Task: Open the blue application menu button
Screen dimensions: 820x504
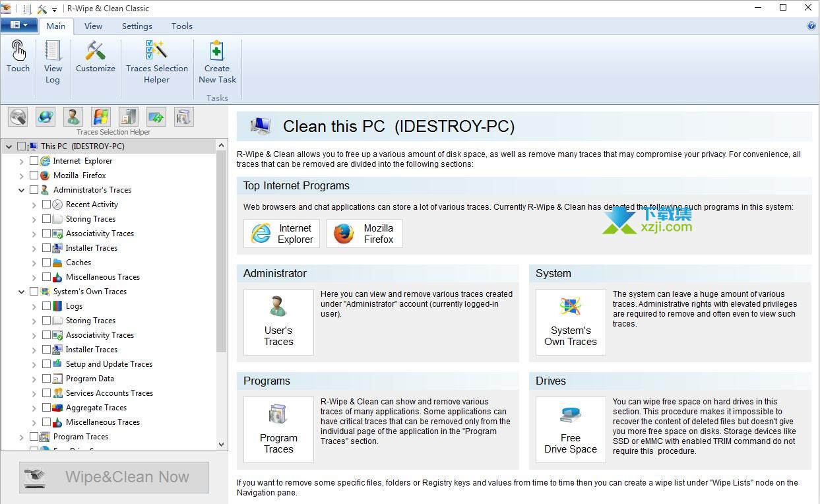Action: tap(18, 26)
